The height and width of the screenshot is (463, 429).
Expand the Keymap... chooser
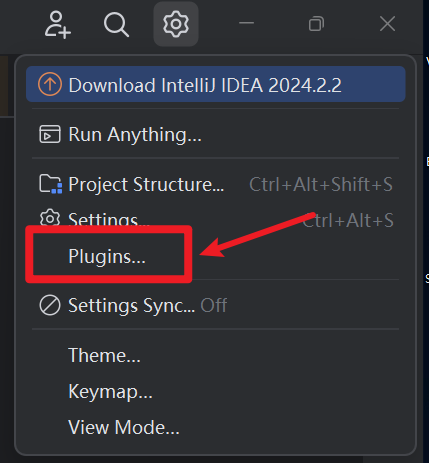coord(216,391)
